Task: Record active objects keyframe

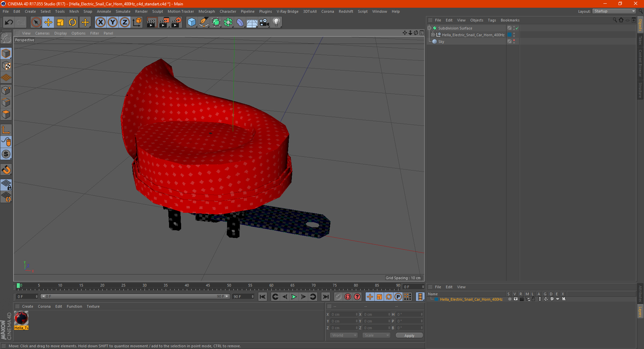Action: pyautogui.click(x=338, y=297)
